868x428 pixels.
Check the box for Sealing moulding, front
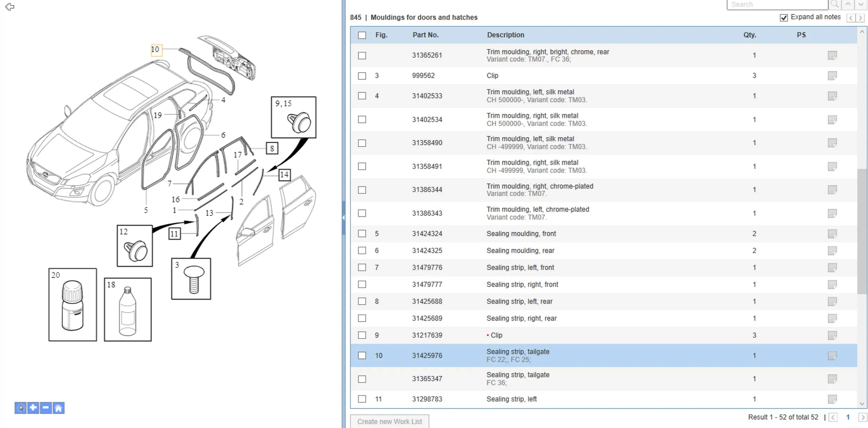362,234
